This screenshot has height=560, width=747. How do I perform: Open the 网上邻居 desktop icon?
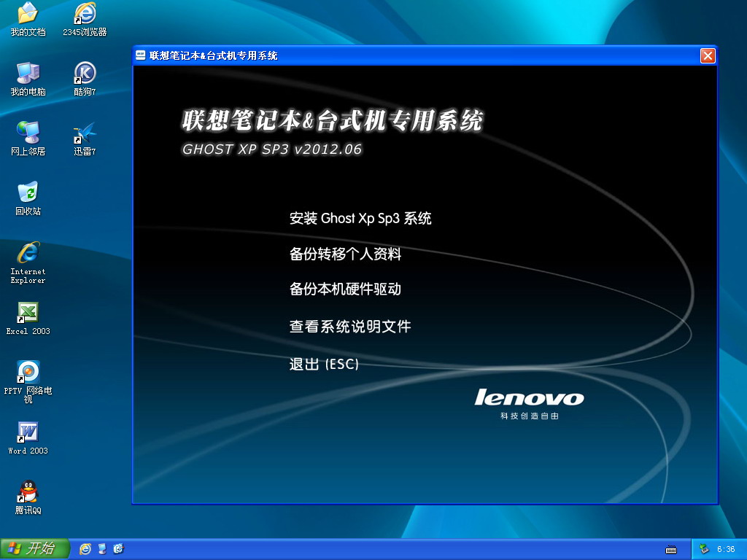click(28, 133)
